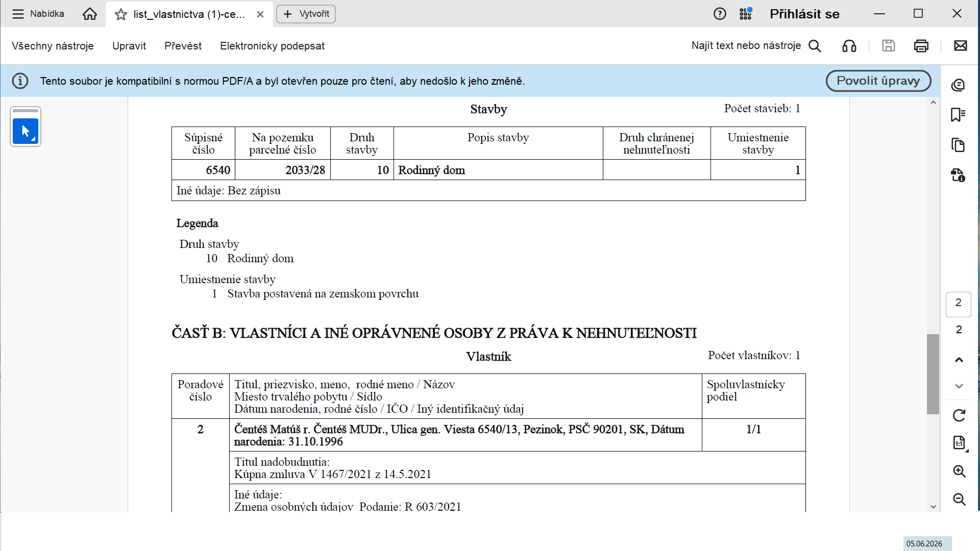Click Zmena osobných údajov Podanie text
This screenshot has height=551, width=980.
coord(347,507)
